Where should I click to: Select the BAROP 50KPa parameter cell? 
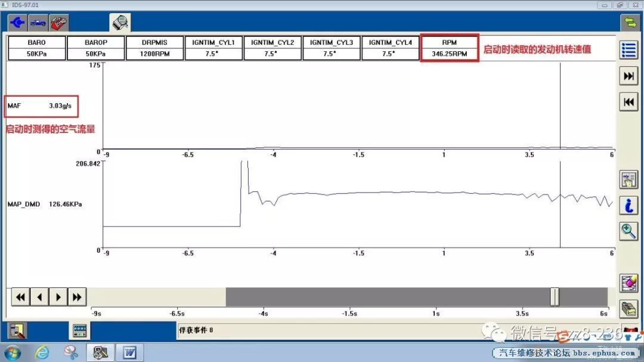click(95, 48)
